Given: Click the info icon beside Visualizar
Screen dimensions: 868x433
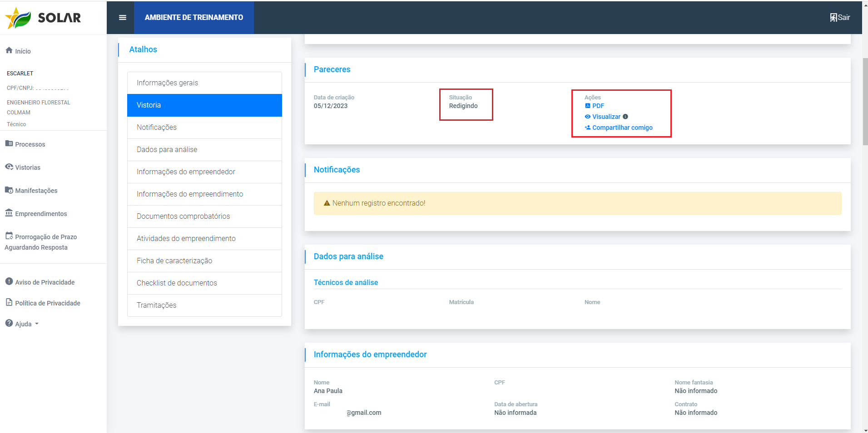Looking at the screenshot, I should (x=625, y=117).
